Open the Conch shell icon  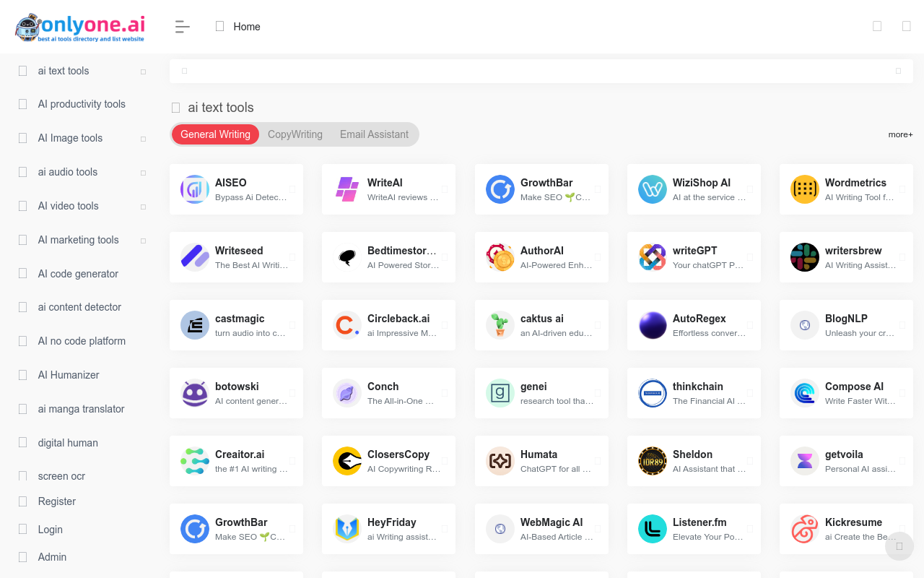pyautogui.click(x=347, y=393)
